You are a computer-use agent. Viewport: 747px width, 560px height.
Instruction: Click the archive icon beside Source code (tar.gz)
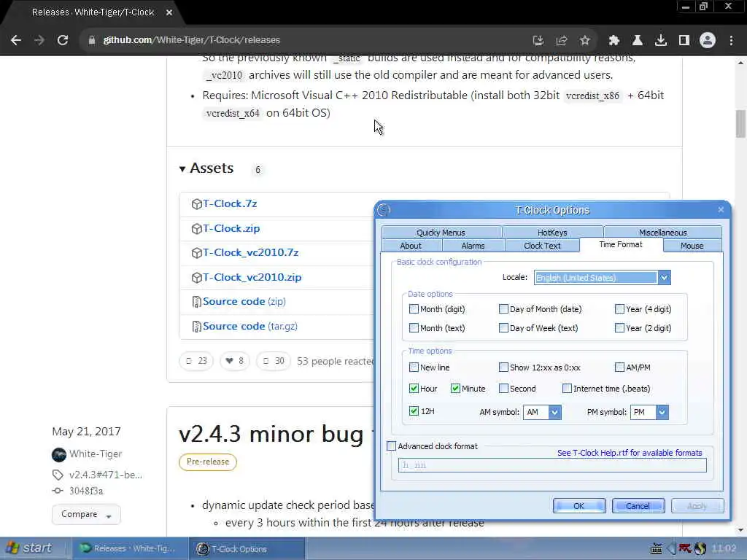(x=196, y=327)
